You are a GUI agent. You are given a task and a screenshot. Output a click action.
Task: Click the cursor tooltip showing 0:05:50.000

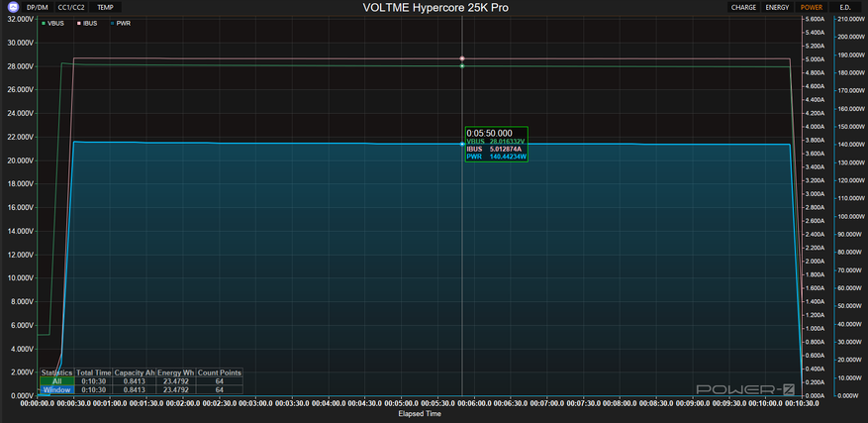coord(497,145)
